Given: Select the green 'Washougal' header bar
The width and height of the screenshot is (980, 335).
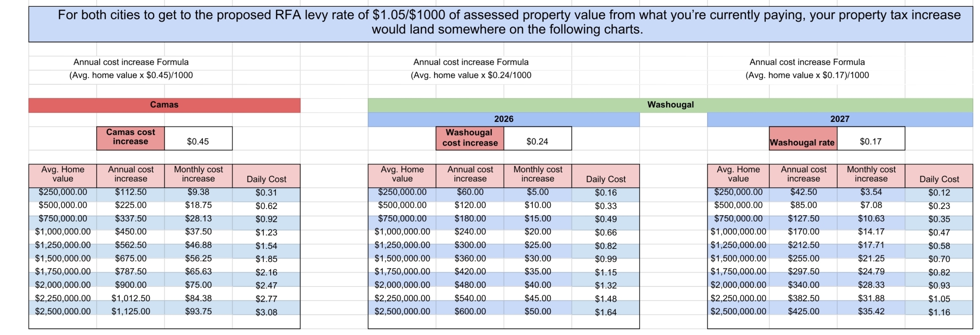Looking at the screenshot, I should pos(670,105).
